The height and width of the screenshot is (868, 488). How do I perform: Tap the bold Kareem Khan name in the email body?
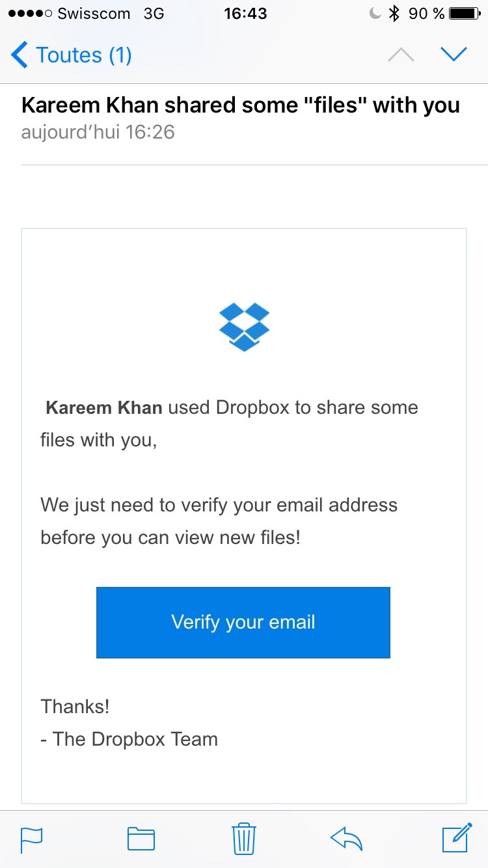(103, 408)
